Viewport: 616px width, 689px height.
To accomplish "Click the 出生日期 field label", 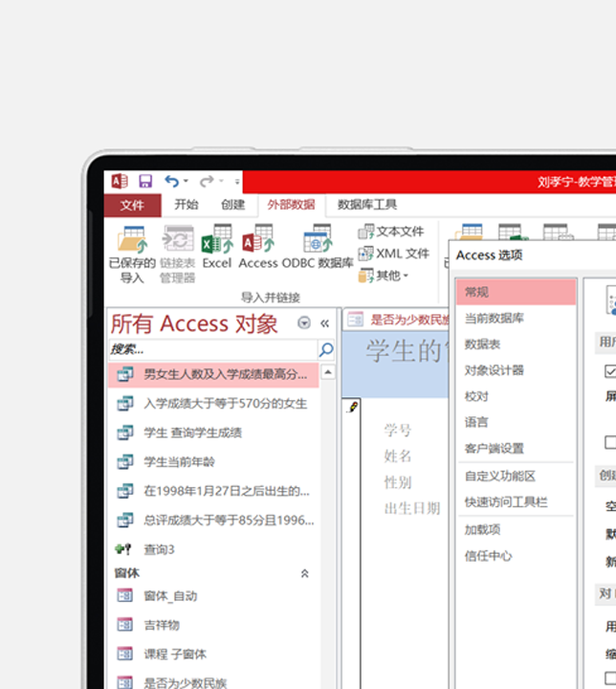I will (412, 508).
